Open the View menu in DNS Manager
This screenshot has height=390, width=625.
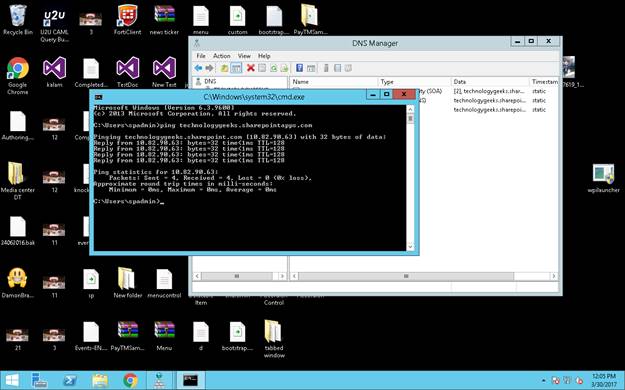(x=244, y=56)
